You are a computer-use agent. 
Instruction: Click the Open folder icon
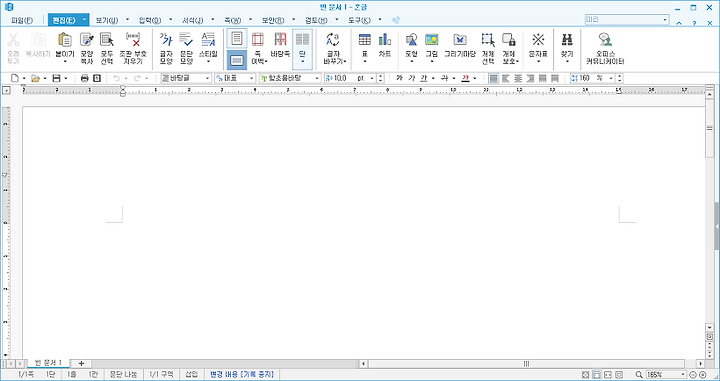35,78
